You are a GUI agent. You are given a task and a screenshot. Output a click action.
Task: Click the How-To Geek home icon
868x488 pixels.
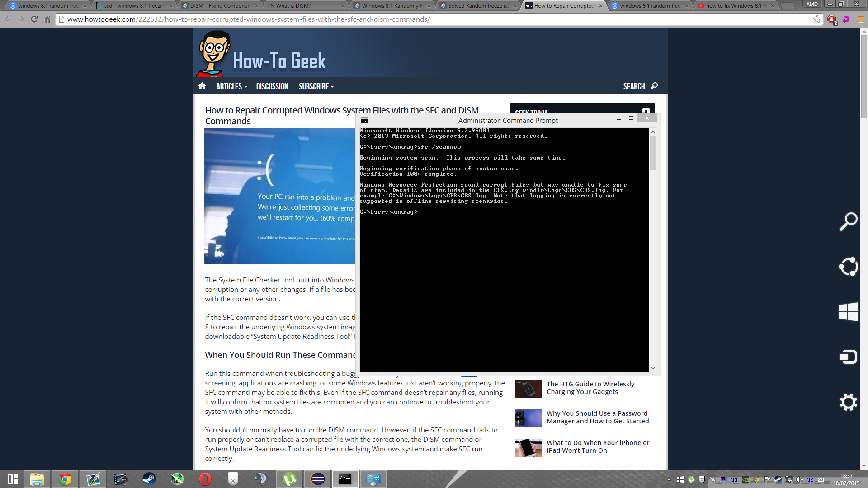coord(202,86)
